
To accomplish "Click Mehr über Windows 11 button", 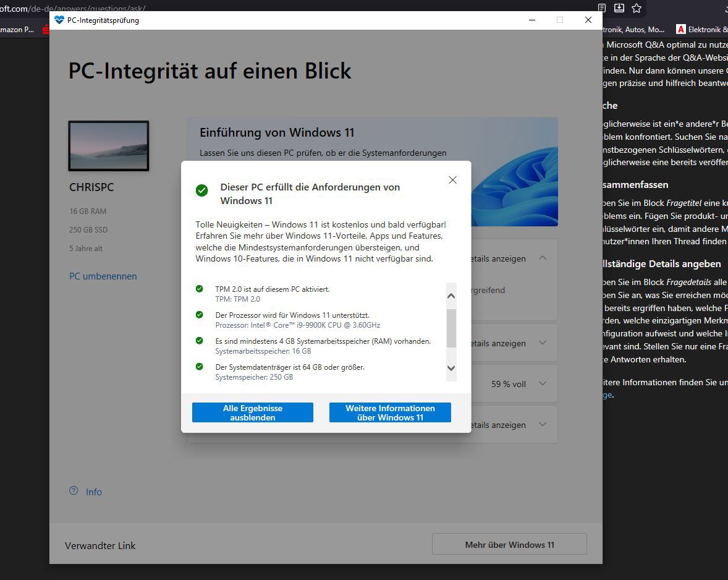I will tap(509, 544).
